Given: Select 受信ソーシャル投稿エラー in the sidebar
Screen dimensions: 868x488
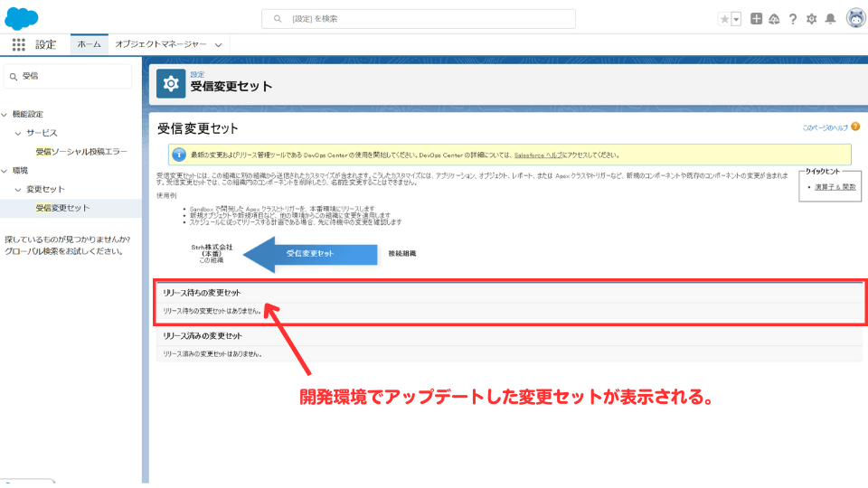Looking at the screenshot, I should click(x=81, y=152).
